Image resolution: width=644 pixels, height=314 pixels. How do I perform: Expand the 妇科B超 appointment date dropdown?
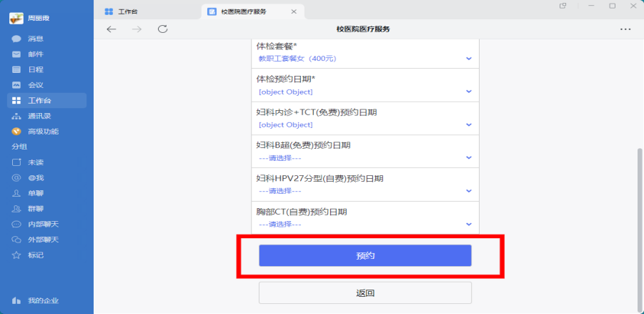365,158
